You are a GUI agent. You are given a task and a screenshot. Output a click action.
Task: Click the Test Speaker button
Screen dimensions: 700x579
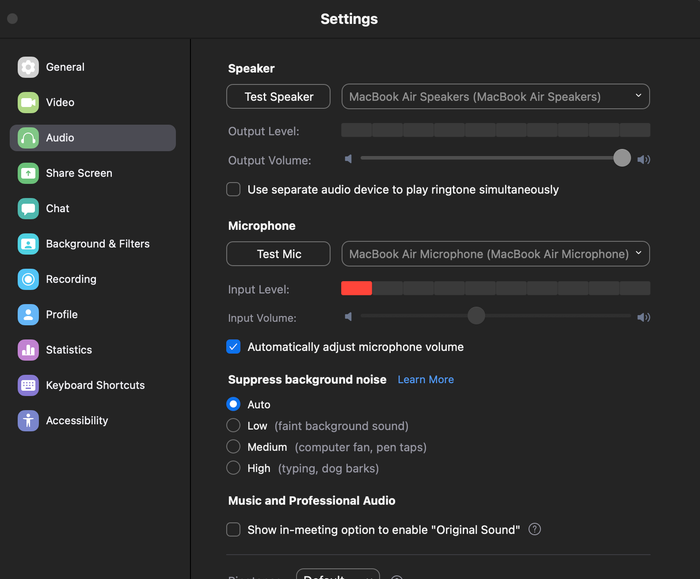(x=279, y=96)
